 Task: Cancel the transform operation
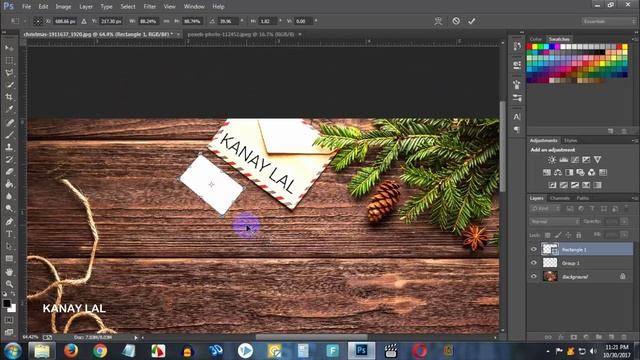pyautogui.click(x=456, y=21)
